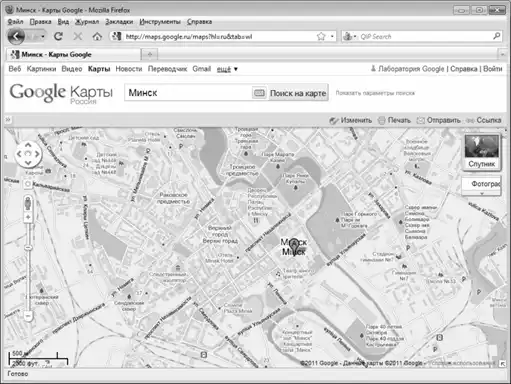Zoom out with the minus map control
The image size is (511, 384).
28,315
